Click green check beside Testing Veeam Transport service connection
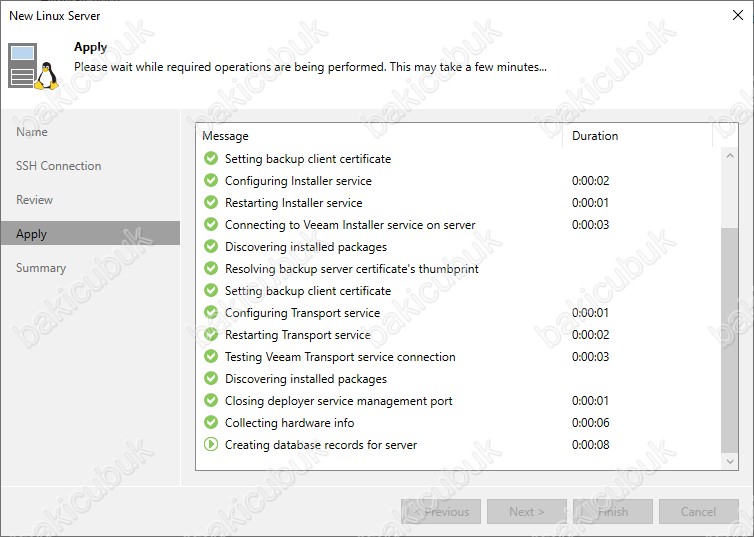 [x=211, y=356]
